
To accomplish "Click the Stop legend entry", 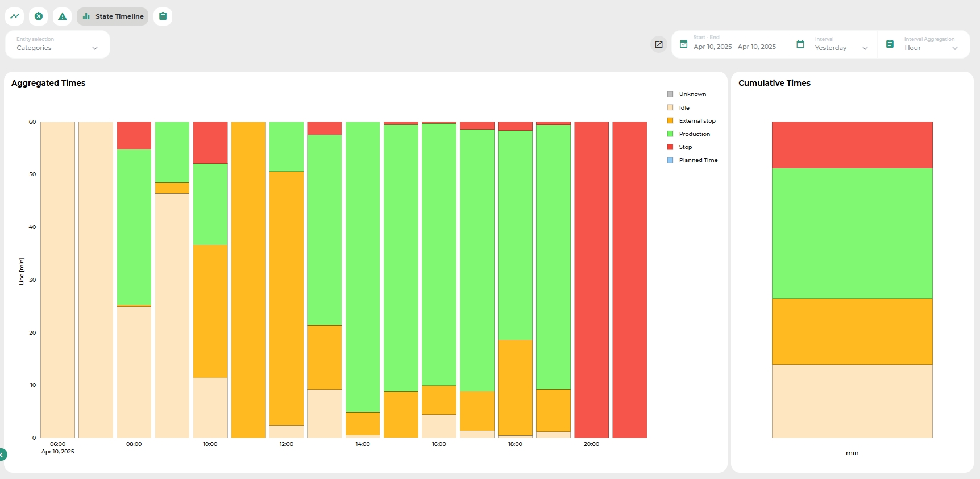I will point(685,147).
